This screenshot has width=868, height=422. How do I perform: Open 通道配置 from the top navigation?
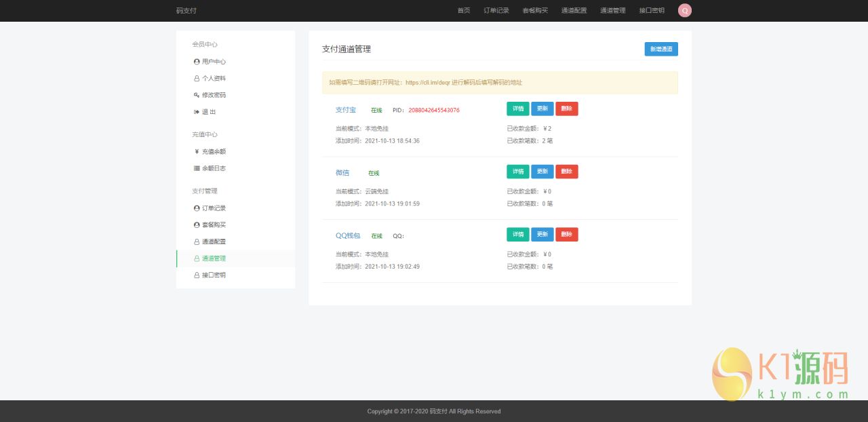574,10
